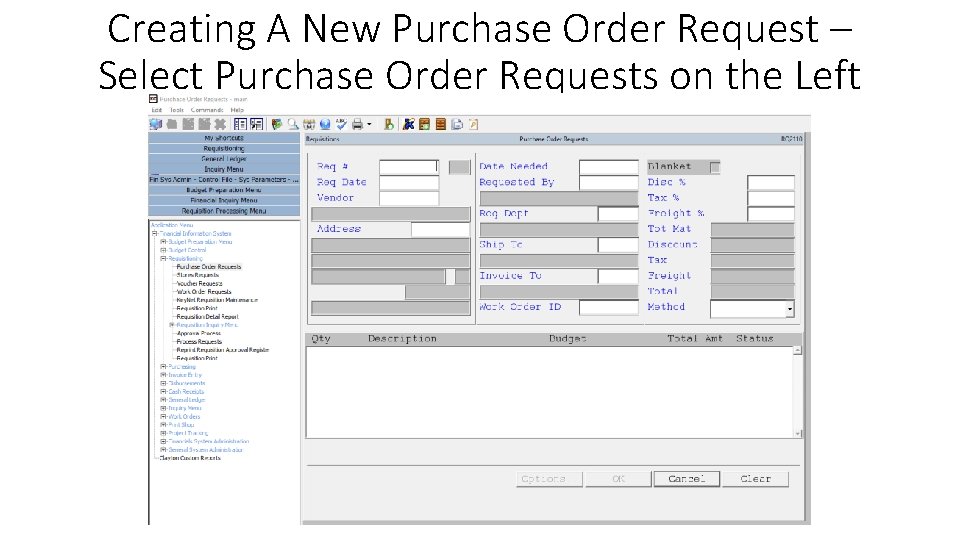The width and height of the screenshot is (960, 540).
Task: Click the calendar toolbar icon
Action: pos(309,124)
